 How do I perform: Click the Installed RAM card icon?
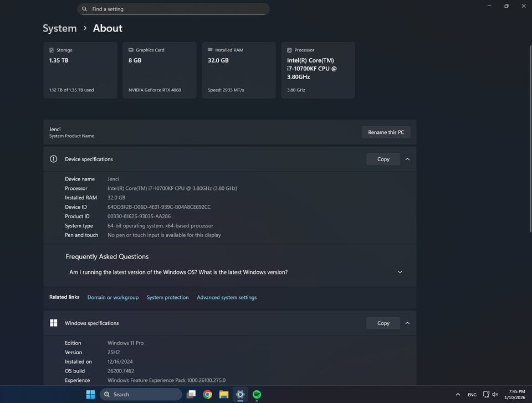(x=210, y=49)
